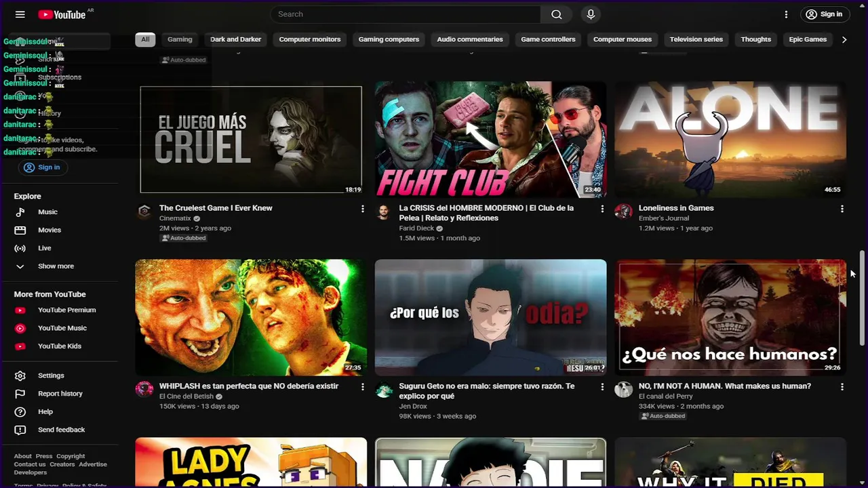Visit the El Cine del Betish channel name

[x=186, y=396]
